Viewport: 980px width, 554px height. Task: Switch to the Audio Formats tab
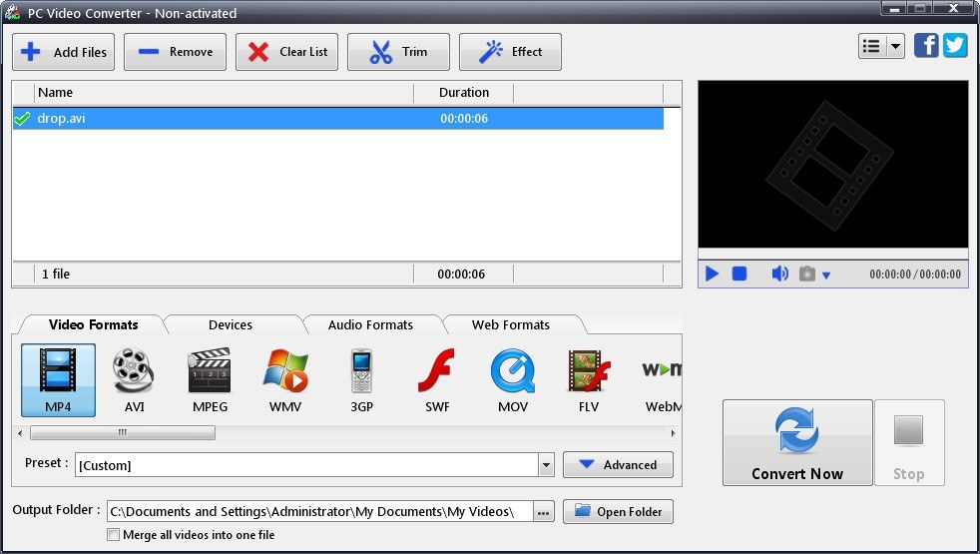point(370,324)
